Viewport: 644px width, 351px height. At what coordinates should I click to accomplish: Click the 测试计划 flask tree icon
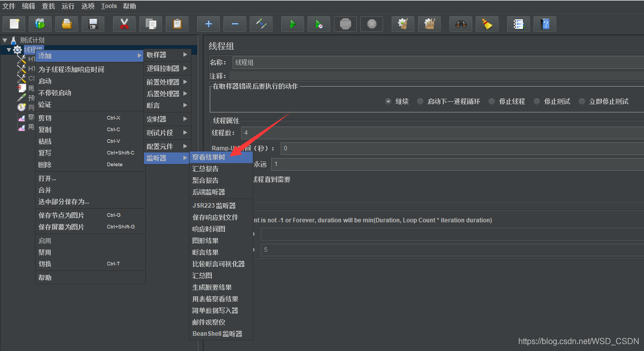point(14,40)
